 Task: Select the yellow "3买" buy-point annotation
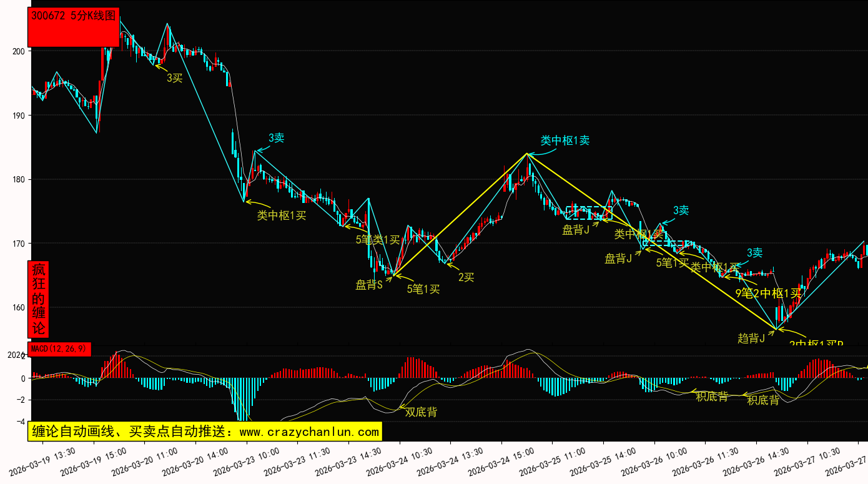[174, 78]
